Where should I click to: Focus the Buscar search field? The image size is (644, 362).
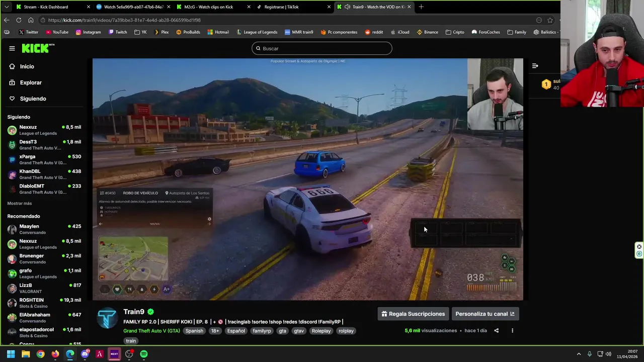[x=322, y=48]
